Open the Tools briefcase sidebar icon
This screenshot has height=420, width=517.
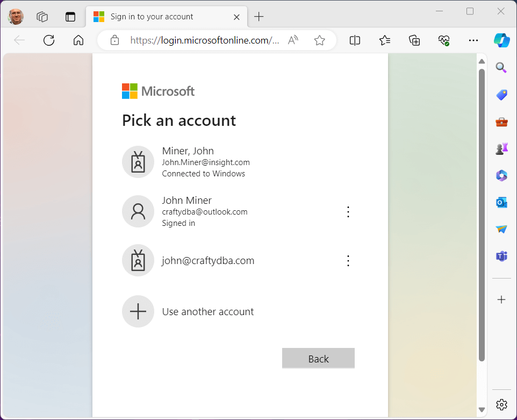(501, 122)
